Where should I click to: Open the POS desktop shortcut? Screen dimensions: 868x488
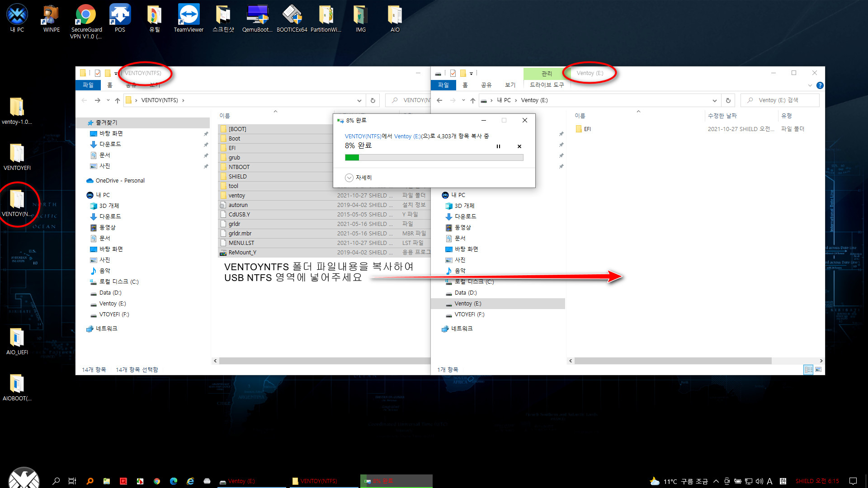coord(120,18)
